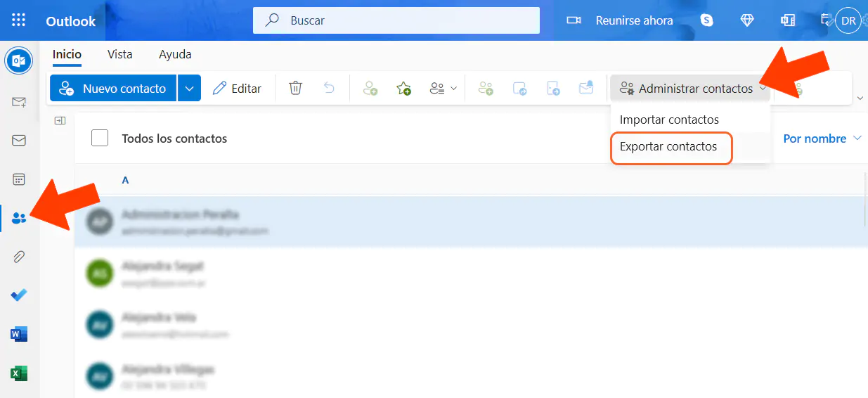Image resolution: width=868 pixels, height=398 pixels.
Task: Switch to the Inicio tab
Action: pyautogui.click(x=67, y=55)
